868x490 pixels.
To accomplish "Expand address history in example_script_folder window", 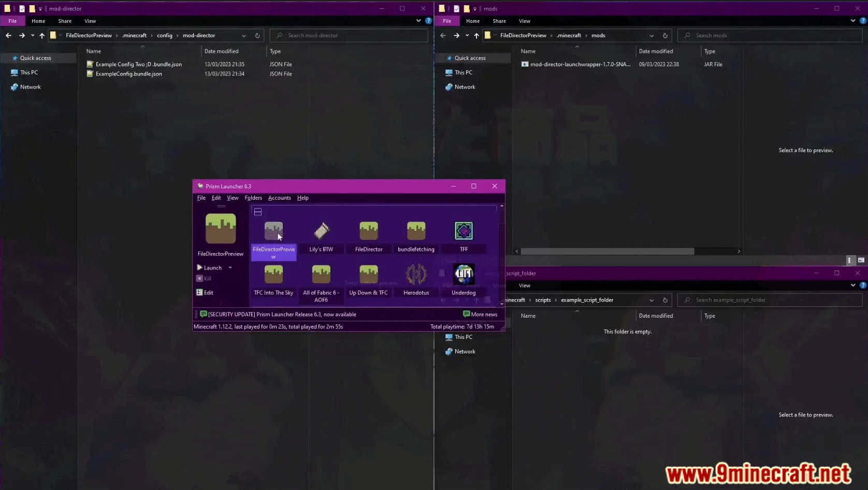I will (652, 300).
